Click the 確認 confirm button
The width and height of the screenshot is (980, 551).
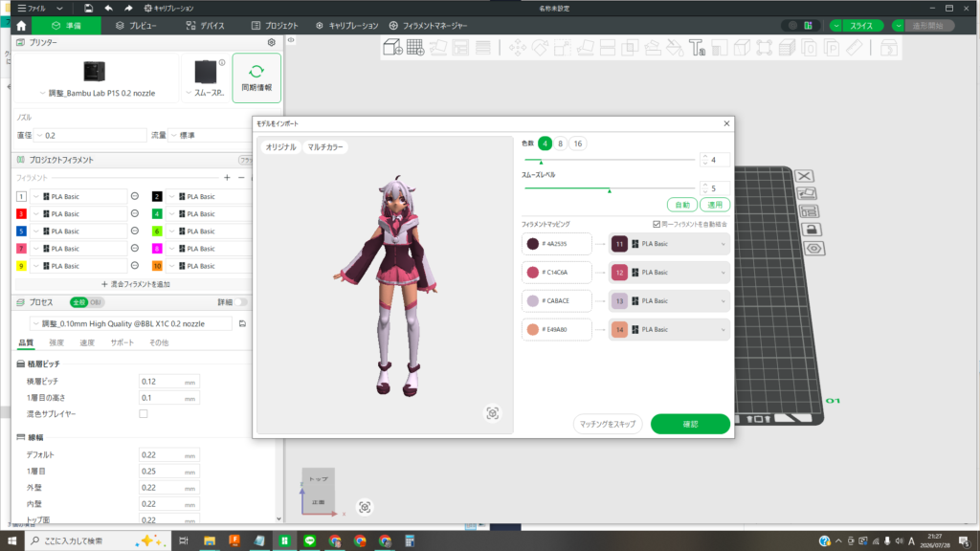(690, 424)
